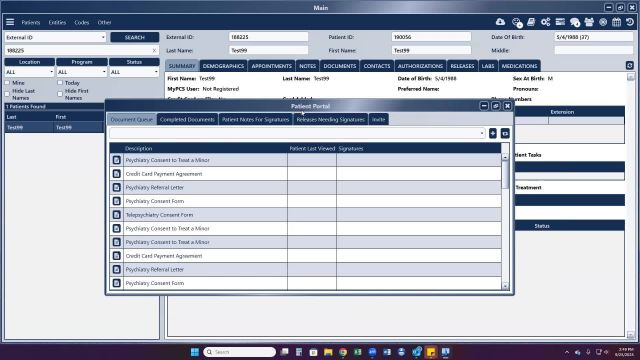This screenshot has height=360, width=640.
Task: Switch to the Labs tab
Action: coord(488,66)
